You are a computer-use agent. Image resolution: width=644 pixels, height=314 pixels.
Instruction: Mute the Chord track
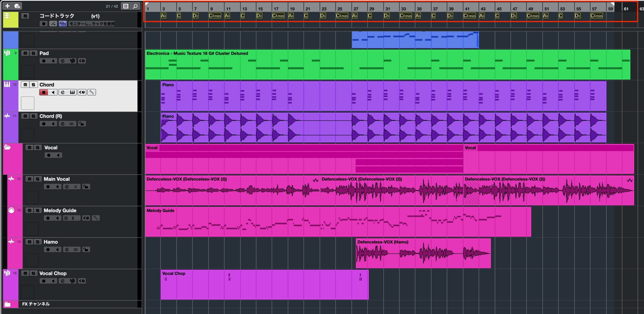tap(25, 85)
